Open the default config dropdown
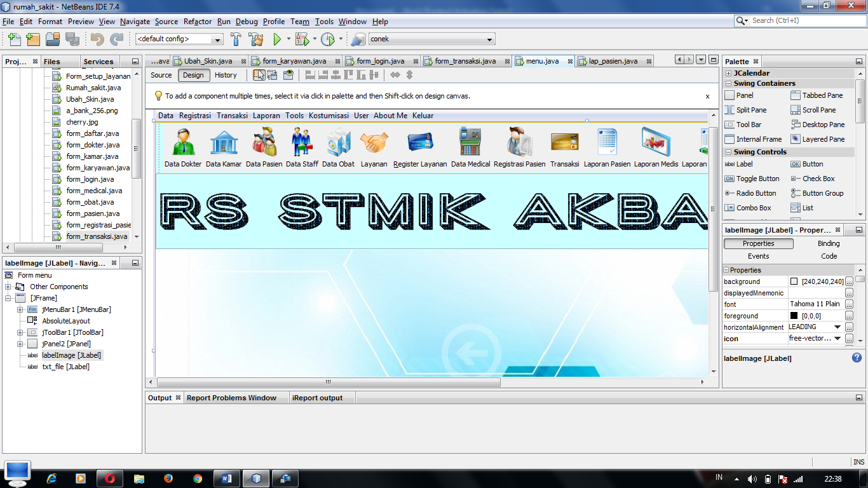The image size is (868, 488). [219, 39]
